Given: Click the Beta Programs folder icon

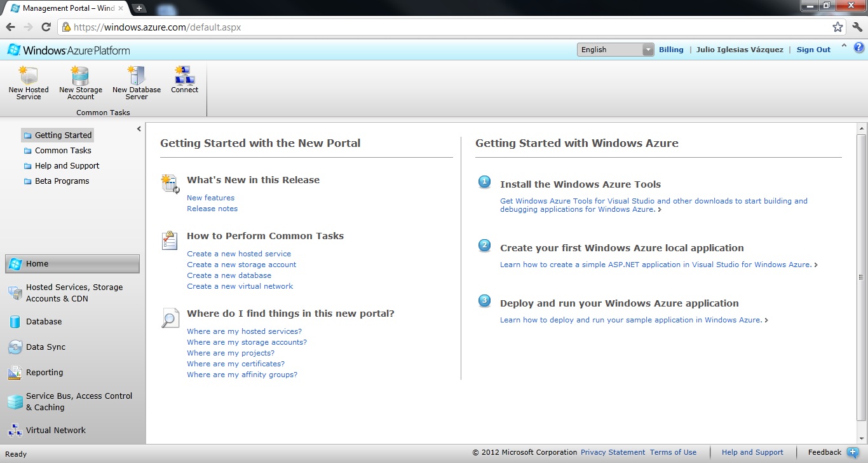Looking at the screenshot, I should point(27,181).
